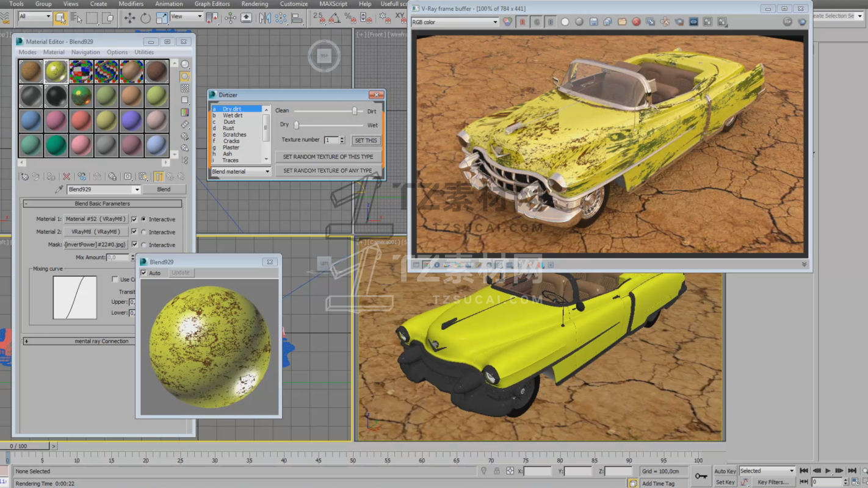Toggle Auto checkbox in Blend929 preview
This screenshot has width=868, height=488.
coord(144,273)
